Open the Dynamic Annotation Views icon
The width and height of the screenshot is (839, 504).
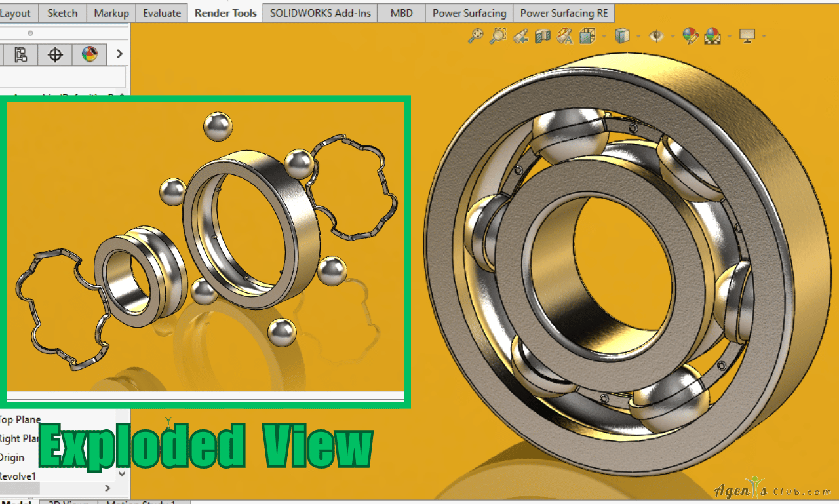[564, 36]
